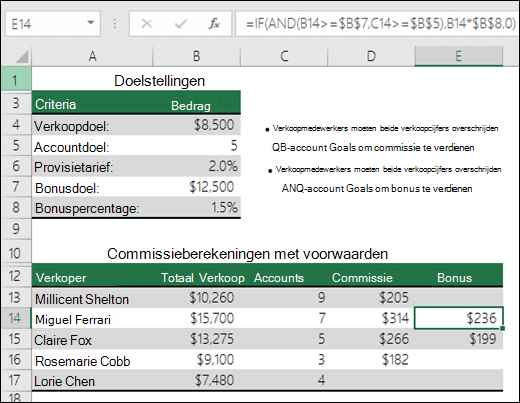Click the Bedrag header cell

click(x=197, y=104)
